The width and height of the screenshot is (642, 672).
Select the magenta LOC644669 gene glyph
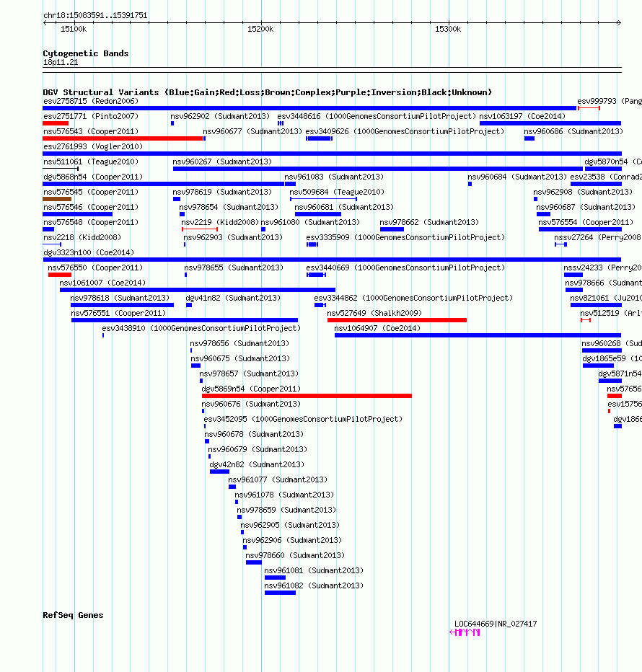pyautogui.click(x=465, y=632)
